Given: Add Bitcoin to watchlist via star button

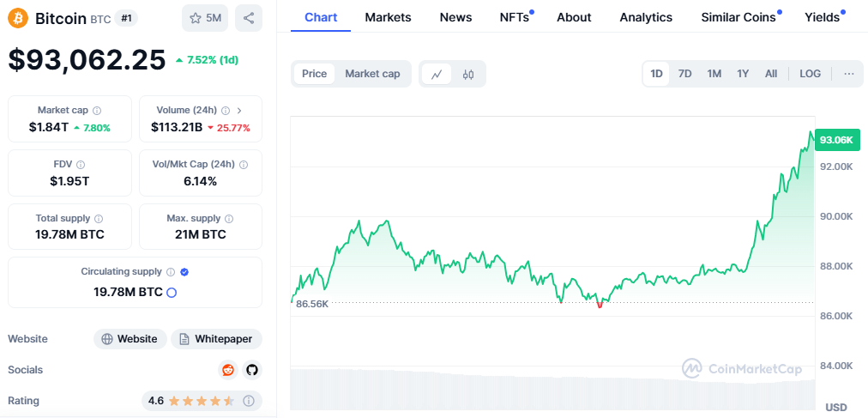Looking at the screenshot, I should point(205,18).
